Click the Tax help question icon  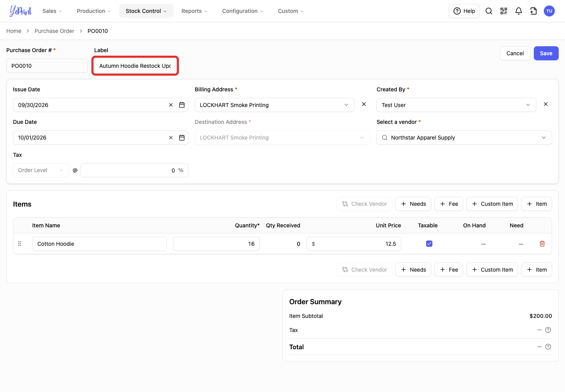[549, 330]
